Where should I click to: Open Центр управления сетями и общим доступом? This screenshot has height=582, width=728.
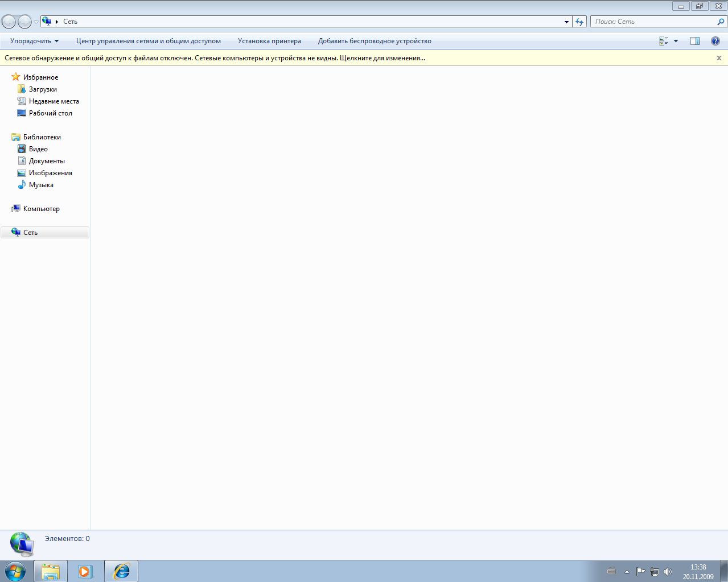148,41
